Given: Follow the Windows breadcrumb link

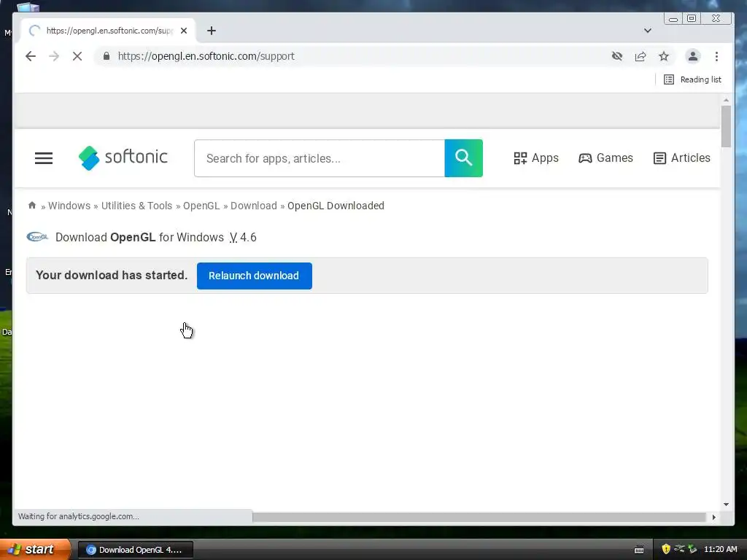Looking at the screenshot, I should pyautogui.click(x=69, y=206).
